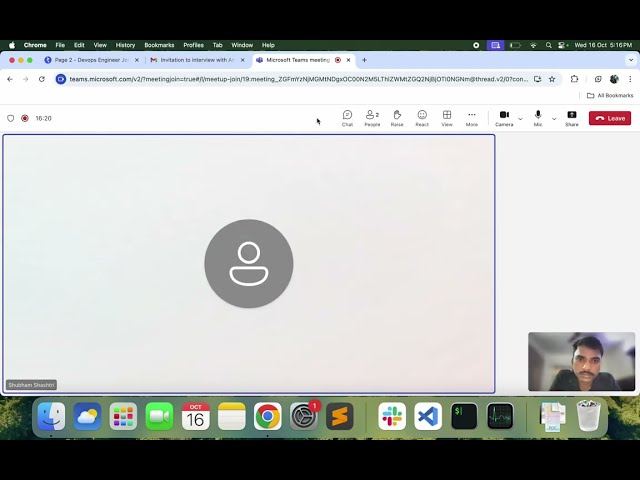
Task: Toggle the Camera on or off
Action: (x=504, y=118)
